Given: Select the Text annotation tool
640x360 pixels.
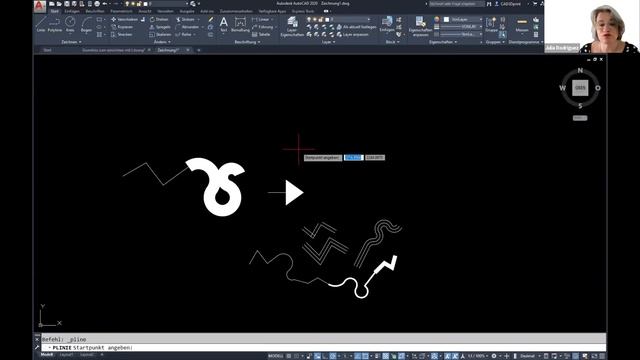Looking at the screenshot, I should (x=224, y=24).
